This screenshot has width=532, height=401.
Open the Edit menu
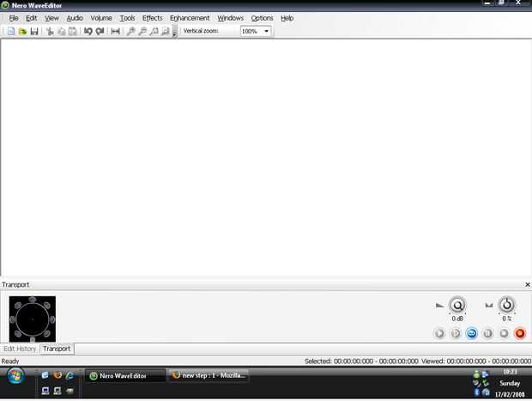tap(31, 18)
